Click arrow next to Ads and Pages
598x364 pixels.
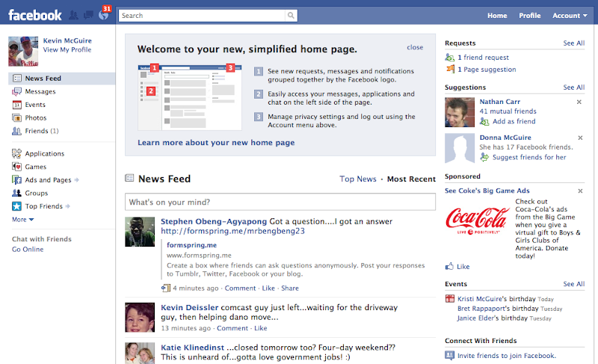click(77, 180)
